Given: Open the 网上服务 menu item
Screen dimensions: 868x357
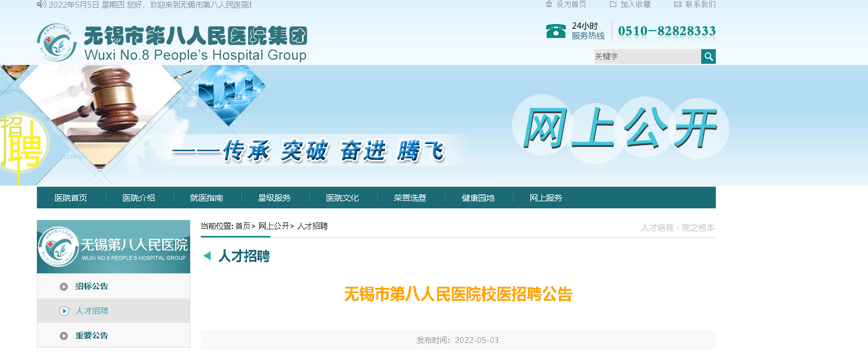Looking at the screenshot, I should point(546,198).
